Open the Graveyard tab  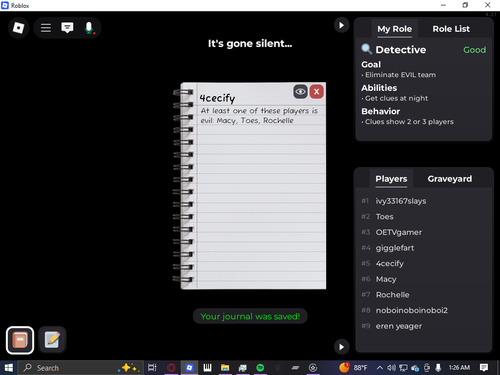[x=450, y=179]
